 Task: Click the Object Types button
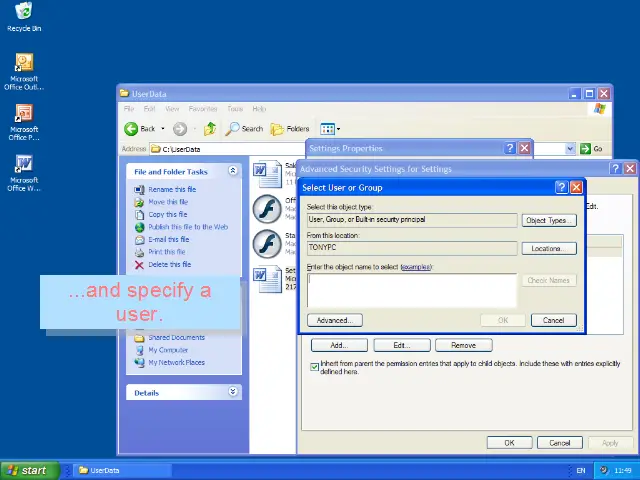[x=548, y=220]
